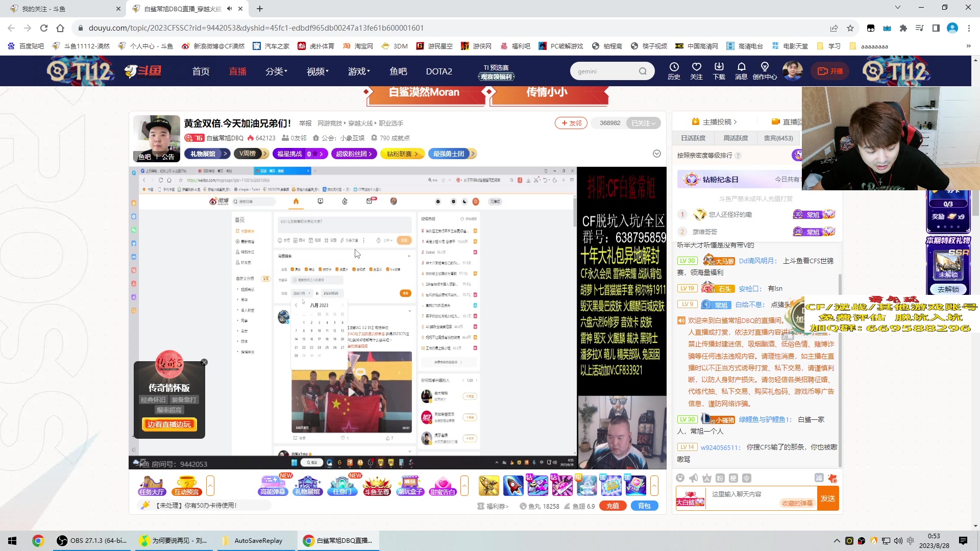Close the 传奇情怀版 ad popup

point(204,362)
